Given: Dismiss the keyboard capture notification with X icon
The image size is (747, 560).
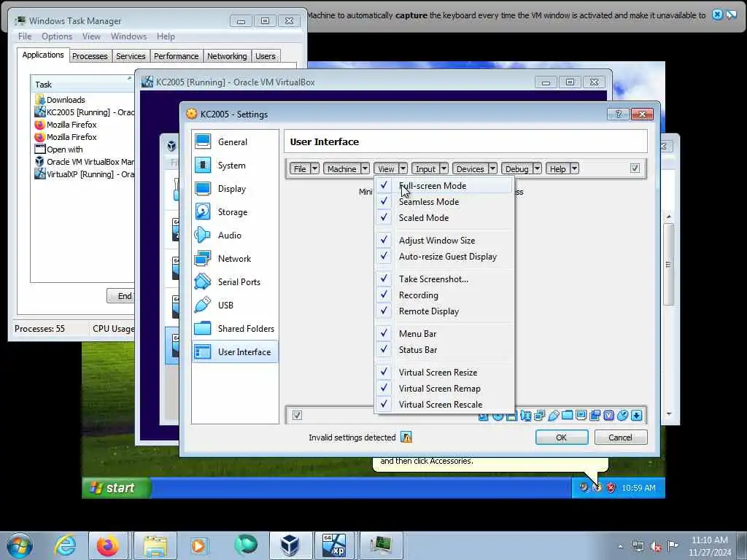Looking at the screenshot, I should pos(717,15).
